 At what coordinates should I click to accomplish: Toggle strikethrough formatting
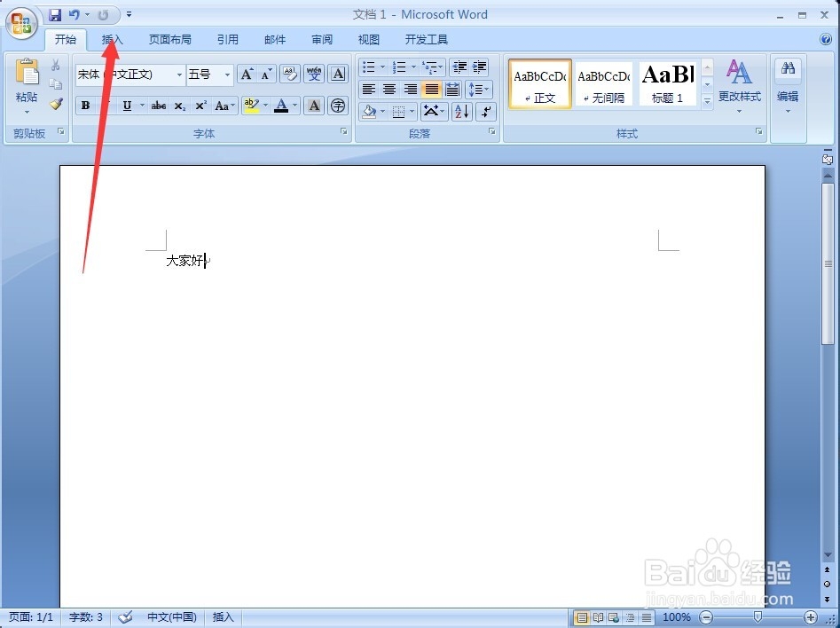158,106
